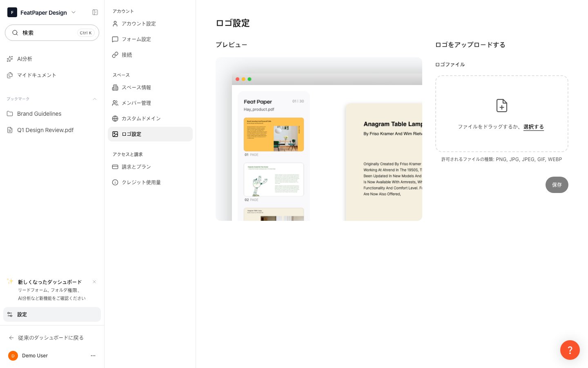588x368 pixels.
Task: Click the 検索 search field
Action: click(52, 33)
